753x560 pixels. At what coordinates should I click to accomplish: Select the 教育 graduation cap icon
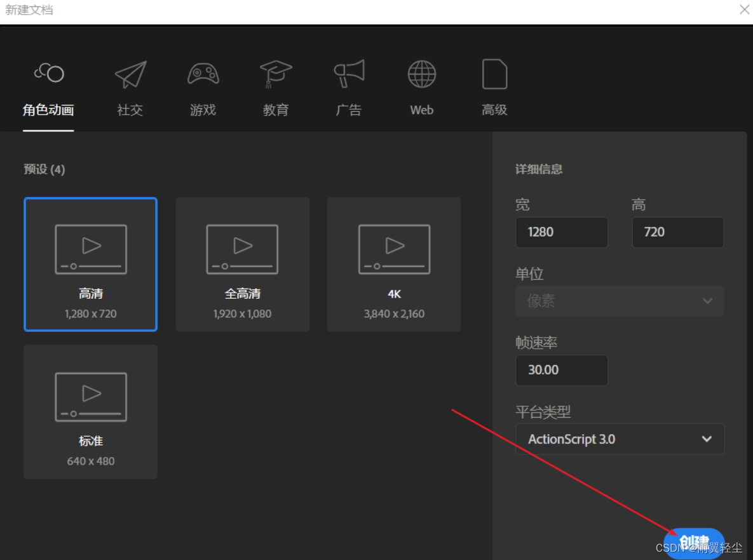click(x=276, y=74)
